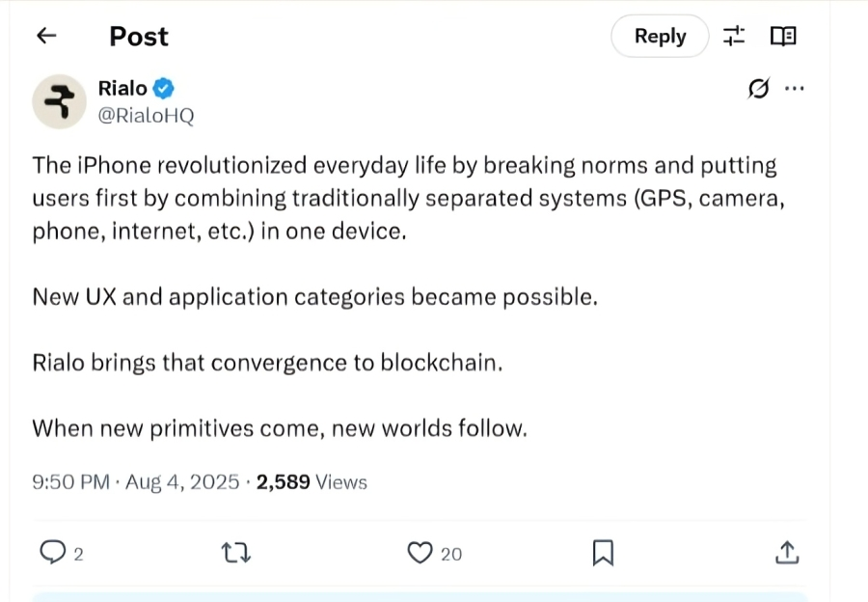Go back using the left arrow
Screen dimensions: 868x602
pyautogui.click(x=46, y=36)
